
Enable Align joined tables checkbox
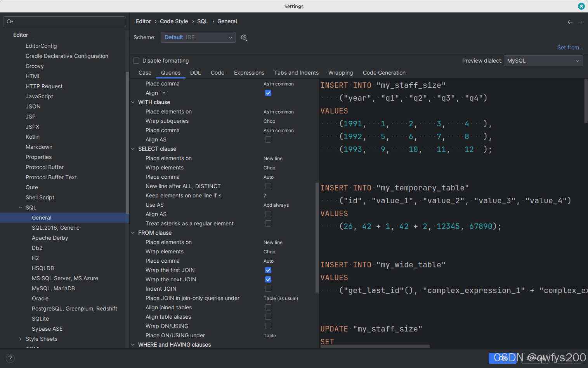tap(268, 307)
